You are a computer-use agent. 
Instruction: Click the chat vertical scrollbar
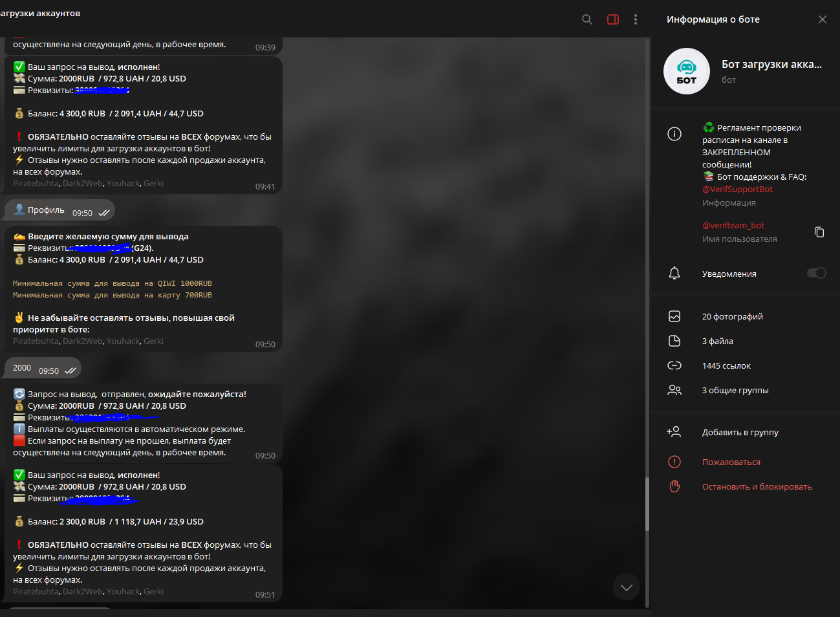[x=647, y=504]
